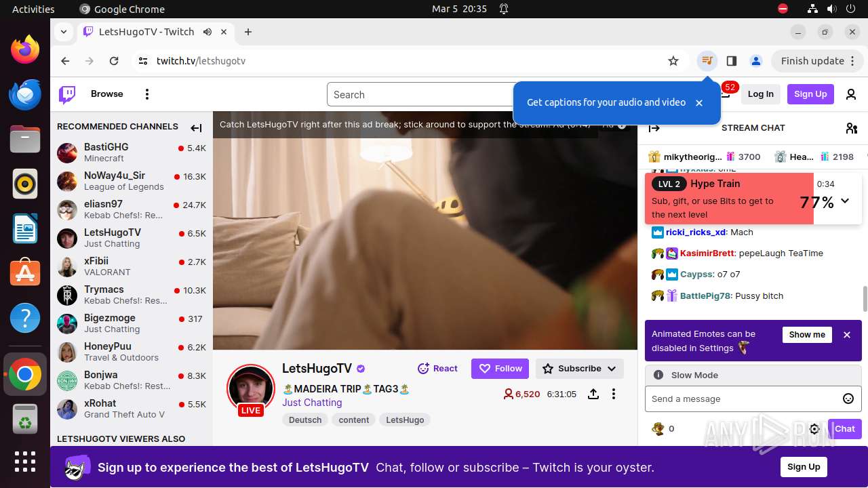Open the Twitch more options menu
Screen dimensions: 868x488
click(147, 94)
